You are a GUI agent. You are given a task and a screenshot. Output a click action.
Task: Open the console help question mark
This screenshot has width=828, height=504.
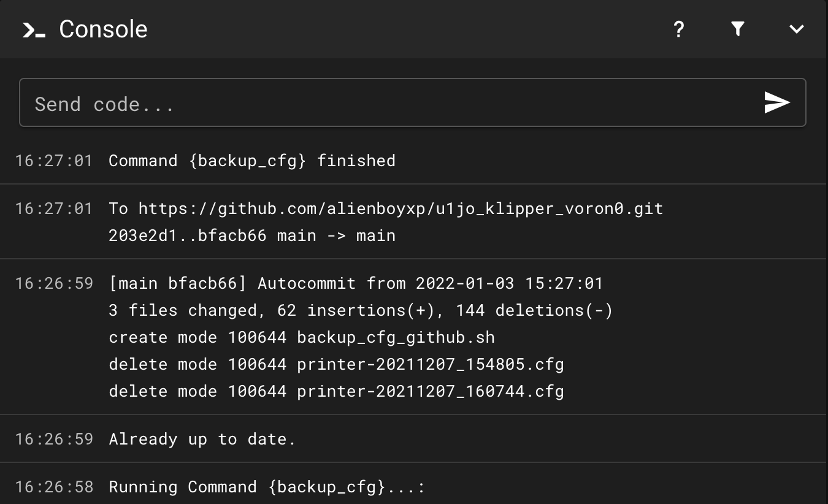[678, 29]
